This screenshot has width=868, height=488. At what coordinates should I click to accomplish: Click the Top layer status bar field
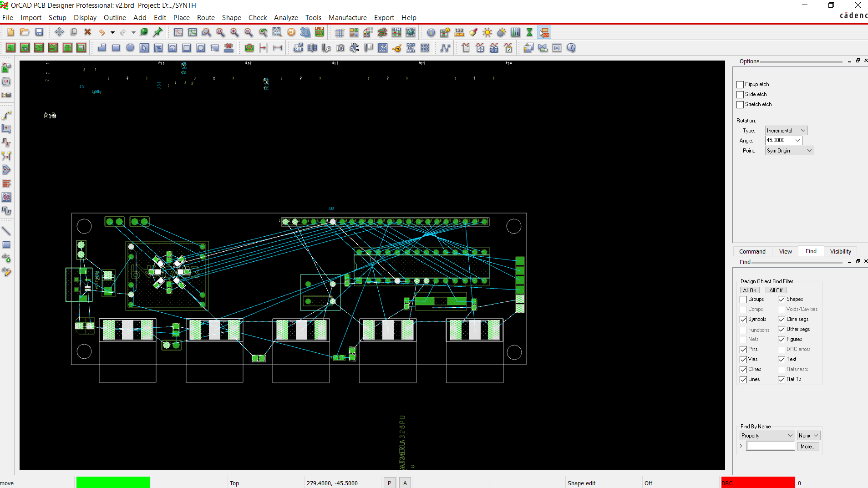coord(266,483)
